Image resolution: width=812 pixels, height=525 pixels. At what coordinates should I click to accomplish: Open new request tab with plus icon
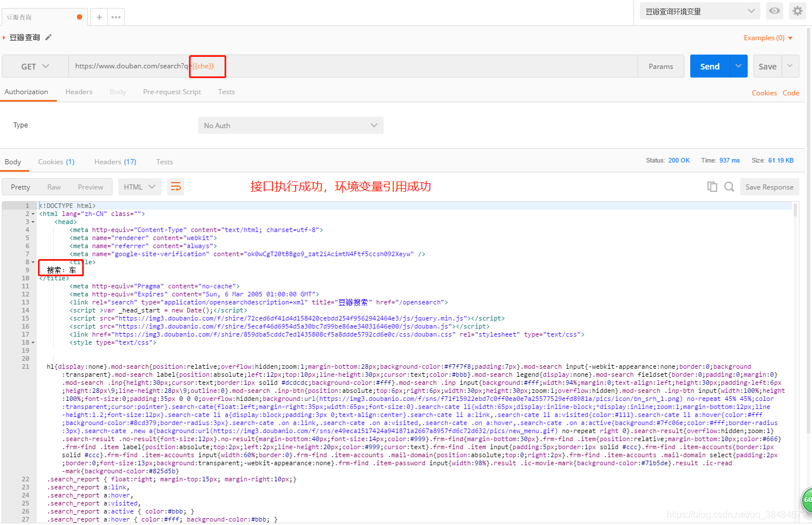point(99,17)
